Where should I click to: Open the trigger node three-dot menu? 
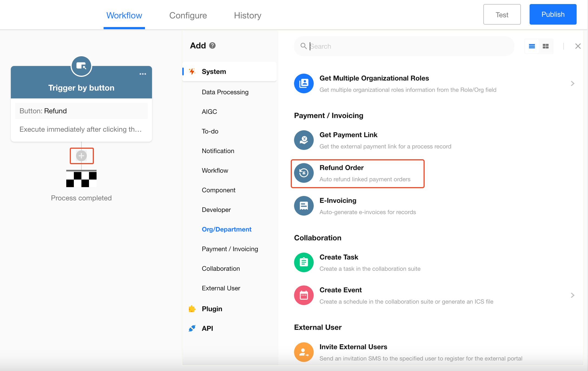pyautogui.click(x=143, y=74)
